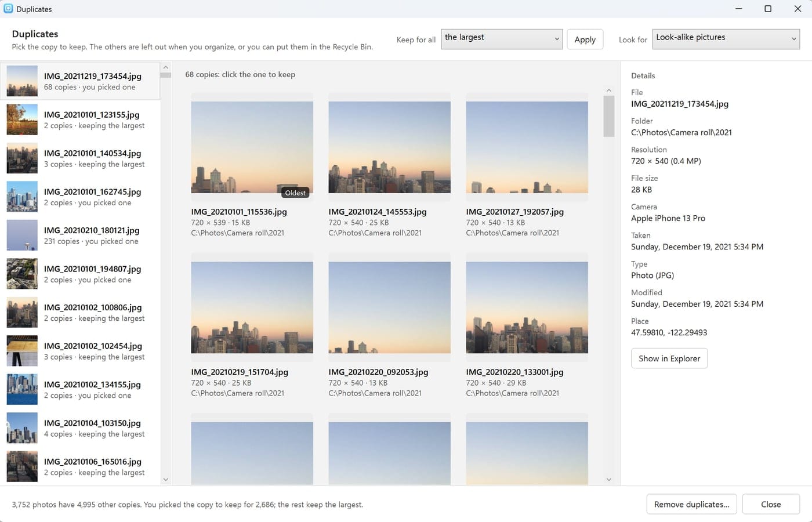Select IMG_20210101_123155.jpg group in list
This screenshot has width=812, height=522.
[x=80, y=119]
